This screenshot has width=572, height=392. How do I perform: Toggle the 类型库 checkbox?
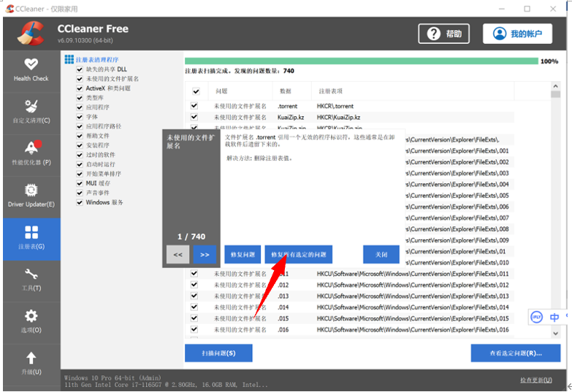coord(80,98)
